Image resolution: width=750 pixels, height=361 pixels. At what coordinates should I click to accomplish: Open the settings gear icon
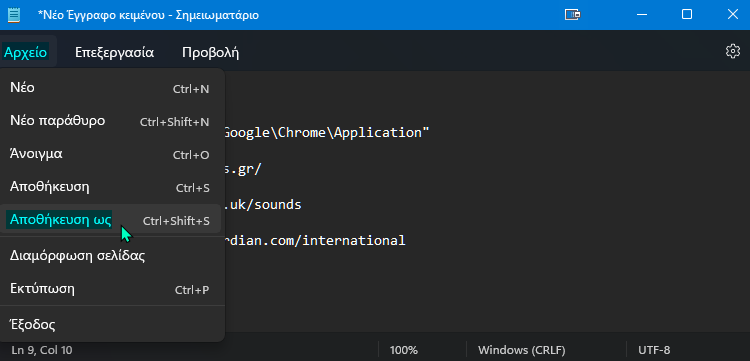coord(732,52)
